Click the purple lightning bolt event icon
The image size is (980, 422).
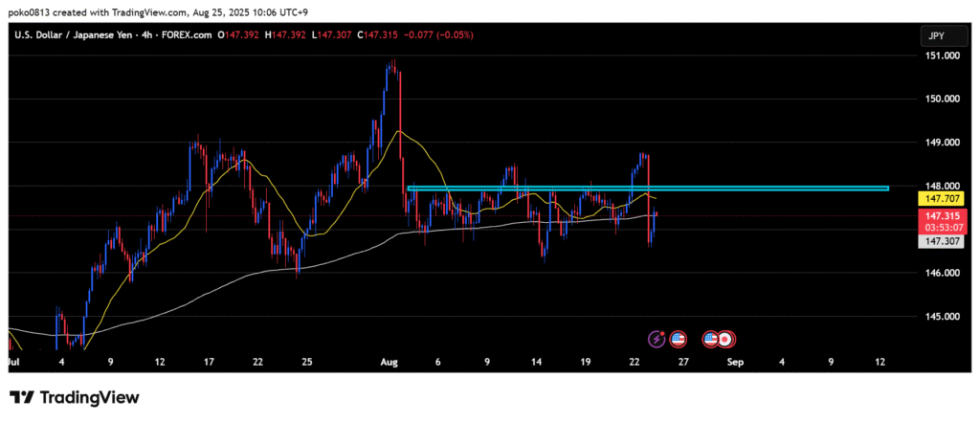(x=657, y=339)
